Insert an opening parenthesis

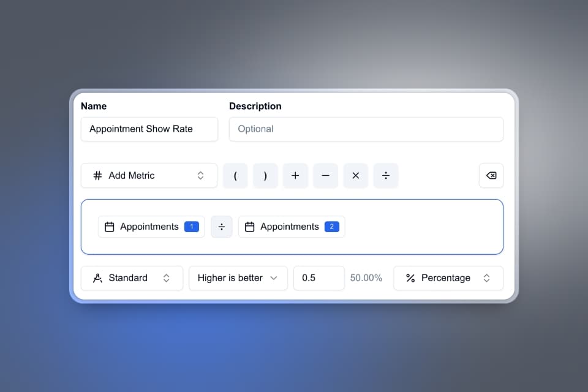pos(235,175)
